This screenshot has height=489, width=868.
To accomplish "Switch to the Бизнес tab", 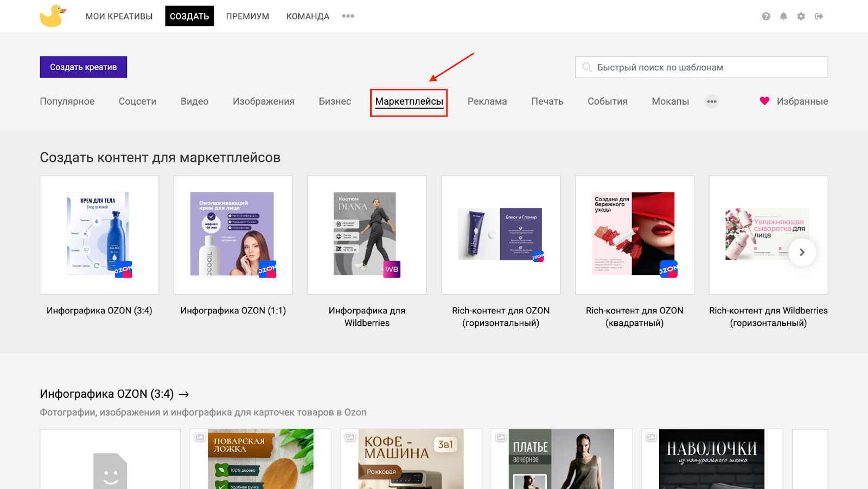I will (335, 101).
